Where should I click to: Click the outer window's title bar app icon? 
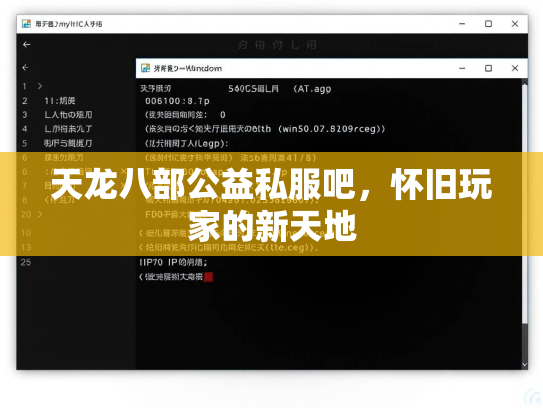(26, 24)
